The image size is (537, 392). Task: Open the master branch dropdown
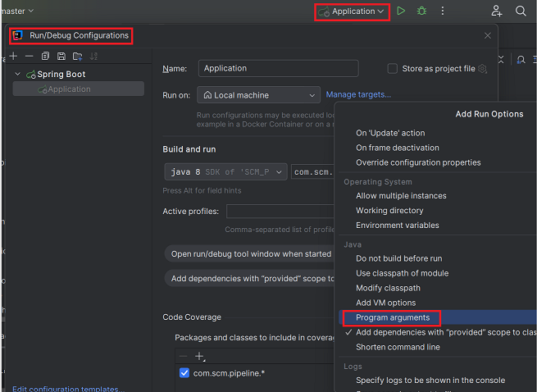tap(17, 11)
